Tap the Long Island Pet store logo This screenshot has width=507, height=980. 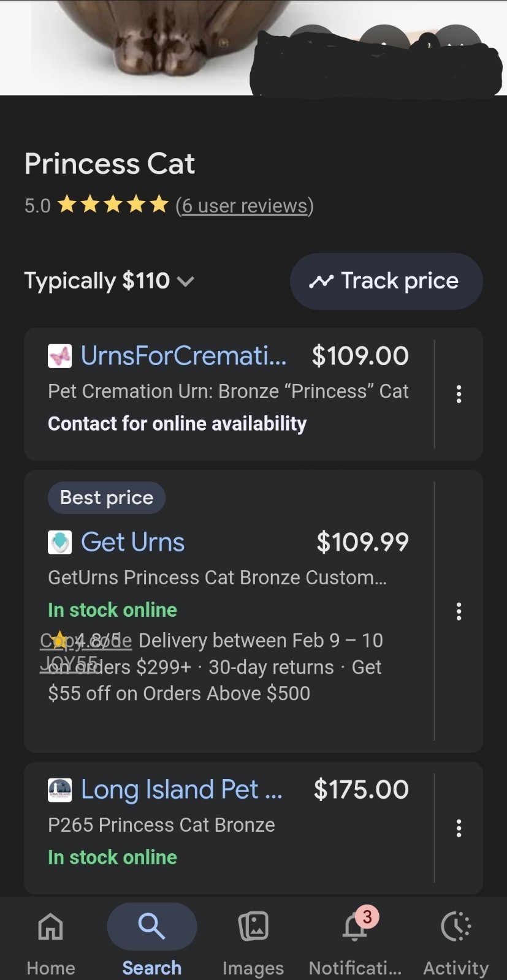[59, 790]
